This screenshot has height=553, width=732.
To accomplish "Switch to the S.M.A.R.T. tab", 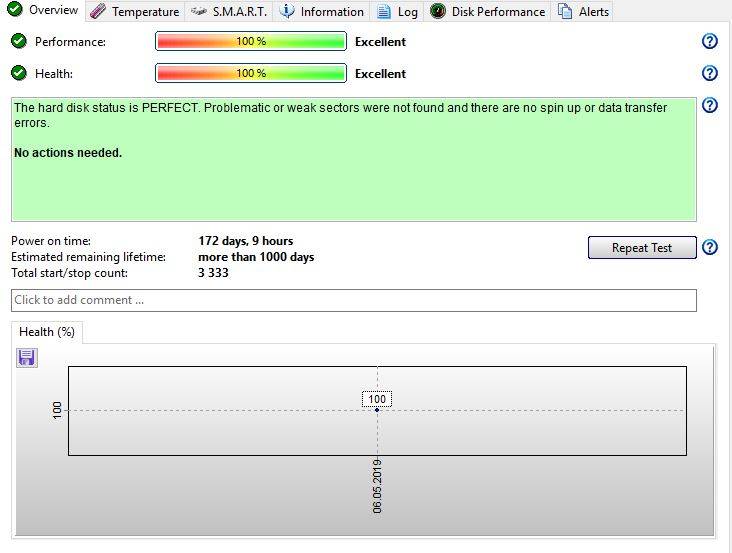I will (229, 11).
